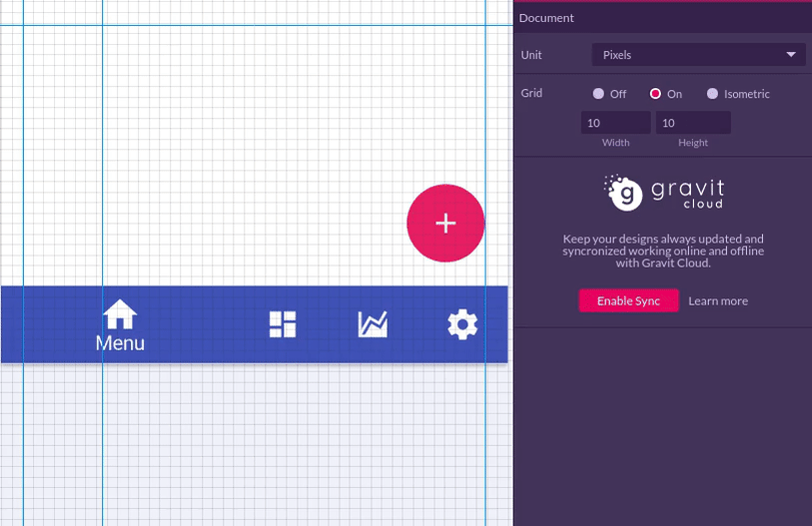Screen dimensions: 812x526
Task: Click the white plus icon on the pink circle
Action: tap(445, 224)
